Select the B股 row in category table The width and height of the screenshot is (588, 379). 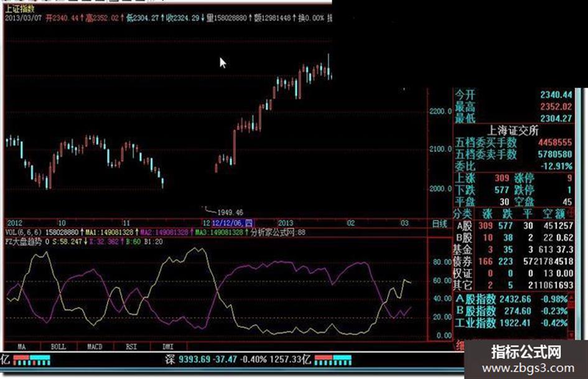click(x=513, y=238)
